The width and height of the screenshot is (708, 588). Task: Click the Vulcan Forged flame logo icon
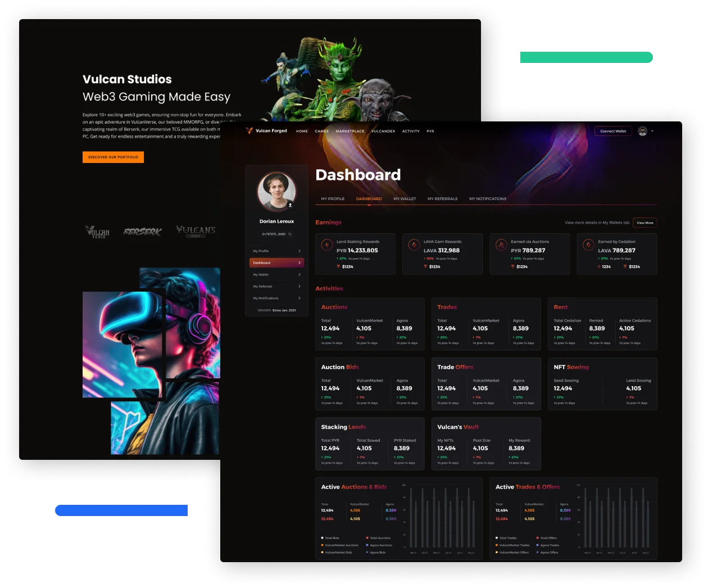(249, 131)
